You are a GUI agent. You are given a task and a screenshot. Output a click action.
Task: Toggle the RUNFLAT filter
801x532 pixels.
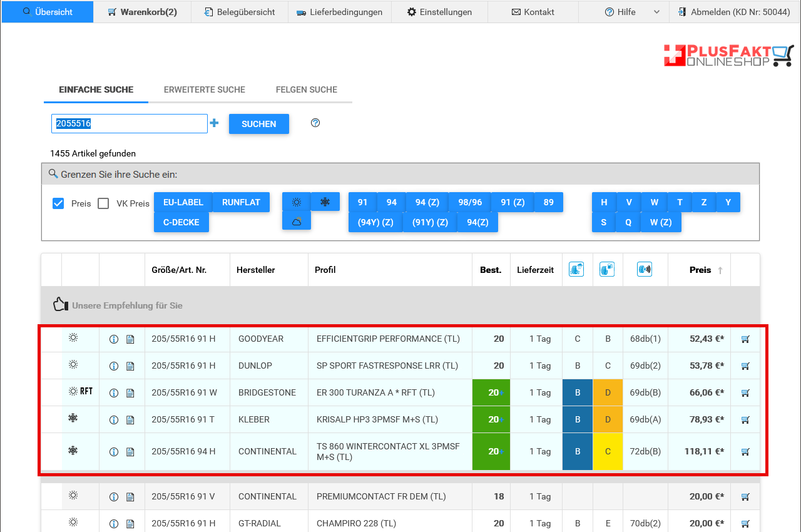tap(241, 202)
